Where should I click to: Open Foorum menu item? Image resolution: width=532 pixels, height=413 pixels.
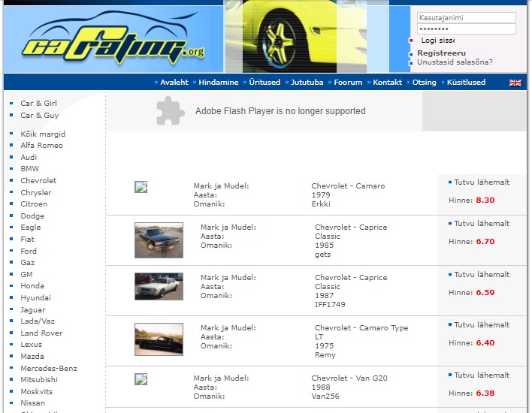tap(348, 83)
